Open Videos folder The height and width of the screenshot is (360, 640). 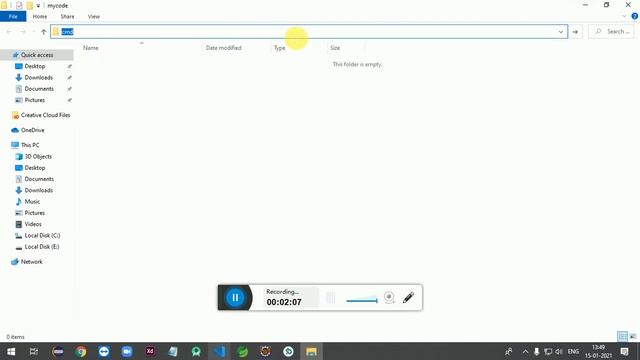point(33,224)
